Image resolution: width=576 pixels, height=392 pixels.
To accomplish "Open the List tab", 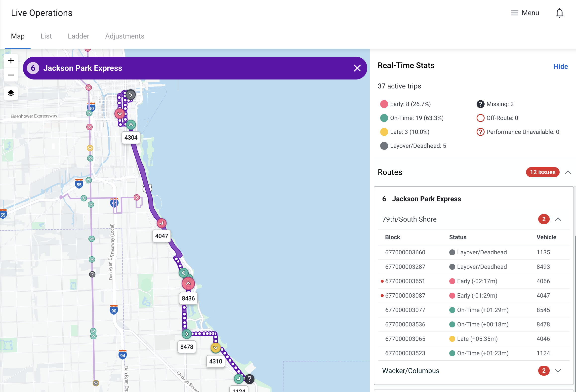I will [x=46, y=36].
